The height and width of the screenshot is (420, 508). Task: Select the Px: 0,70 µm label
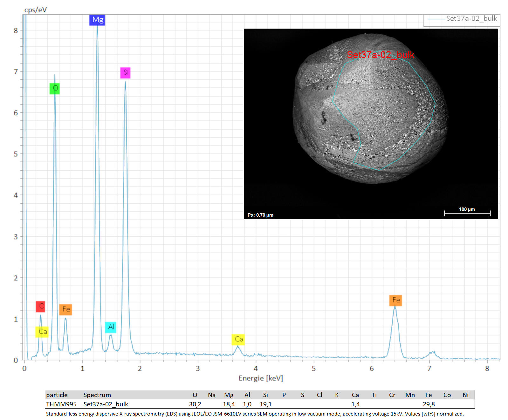click(260, 215)
